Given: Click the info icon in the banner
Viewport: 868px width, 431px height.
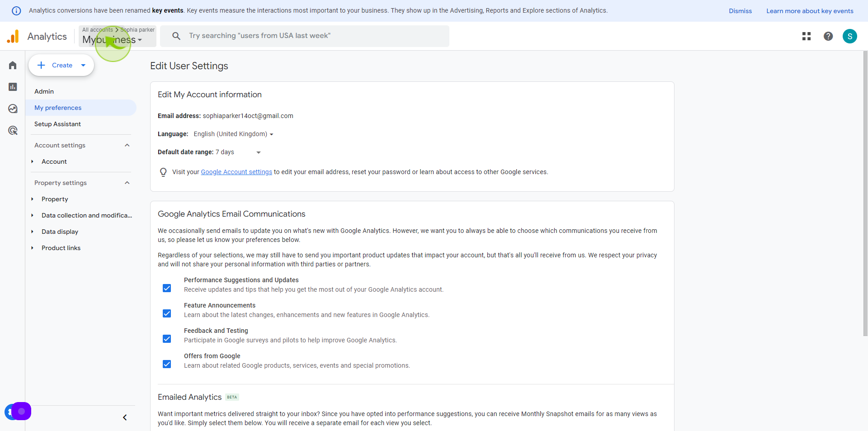Looking at the screenshot, I should pyautogui.click(x=16, y=11).
